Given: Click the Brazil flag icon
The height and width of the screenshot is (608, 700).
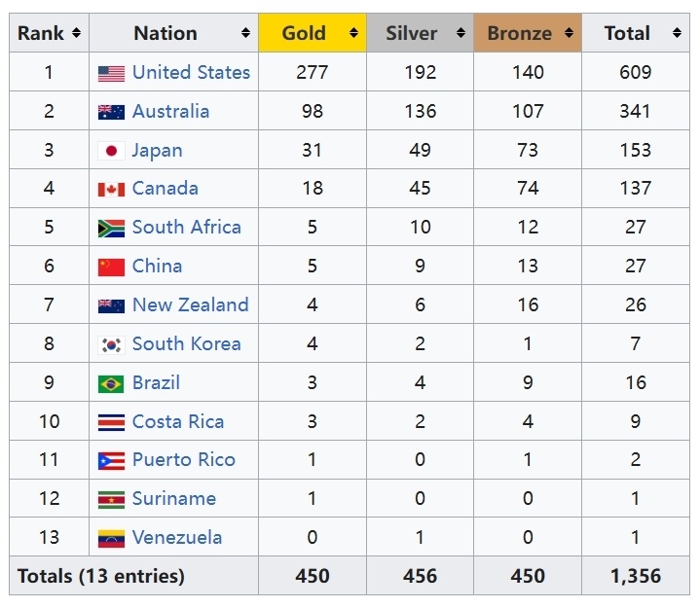Looking at the screenshot, I should pos(111,384).
